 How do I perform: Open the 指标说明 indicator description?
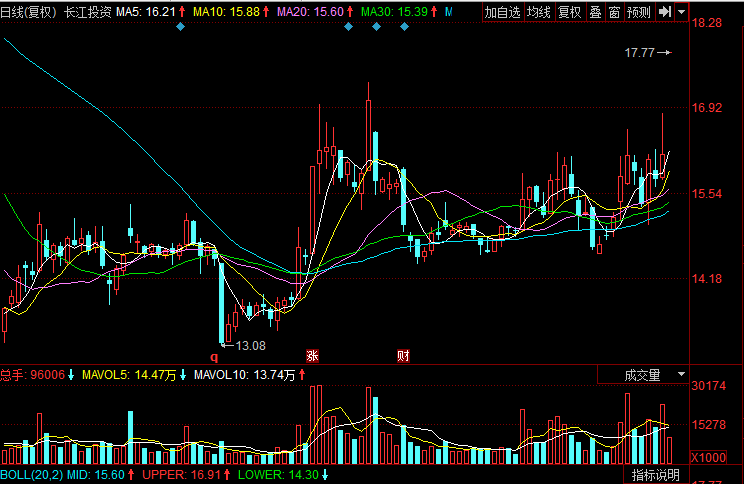[656, 475]
